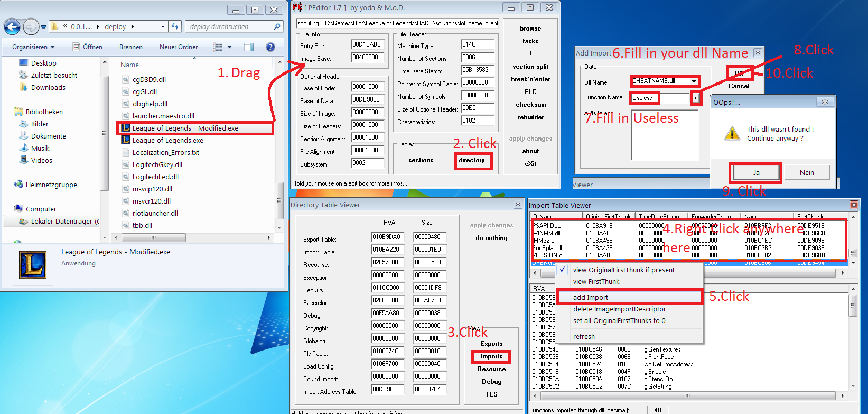This screenshot has height=414, width=868.
Task: Select the League of Legends.exe file icon
Action: (126, 140)
